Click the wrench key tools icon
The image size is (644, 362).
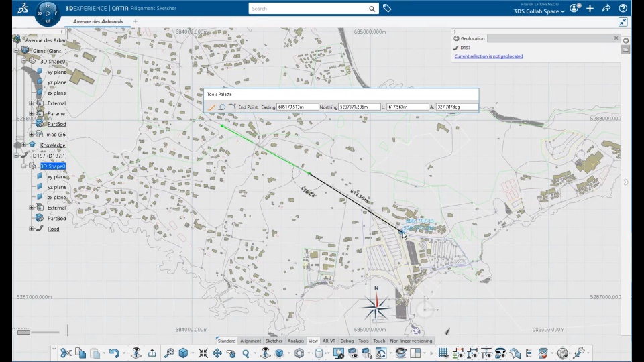(x=579, y=353)
